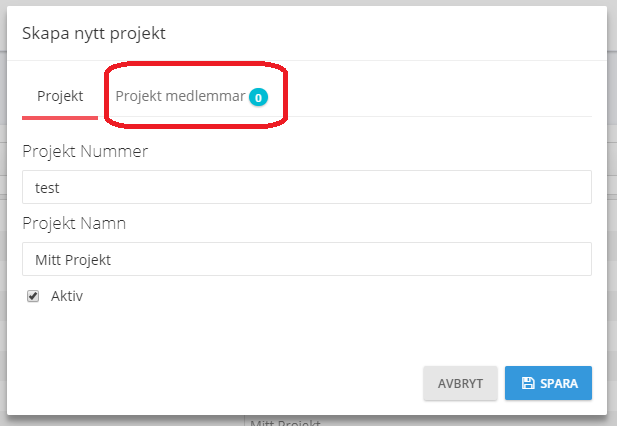Focus the Projekt Nummer input field

coord(306,186)
